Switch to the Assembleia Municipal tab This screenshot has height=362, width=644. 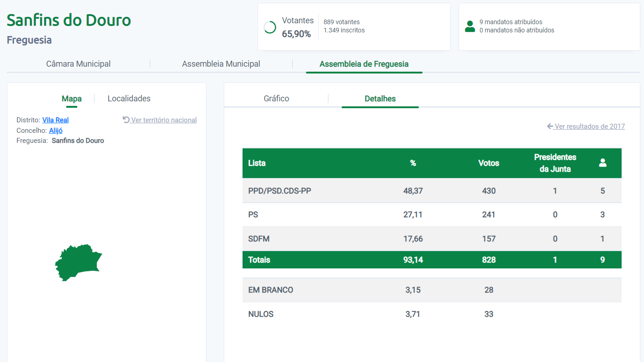coord(221,64)
